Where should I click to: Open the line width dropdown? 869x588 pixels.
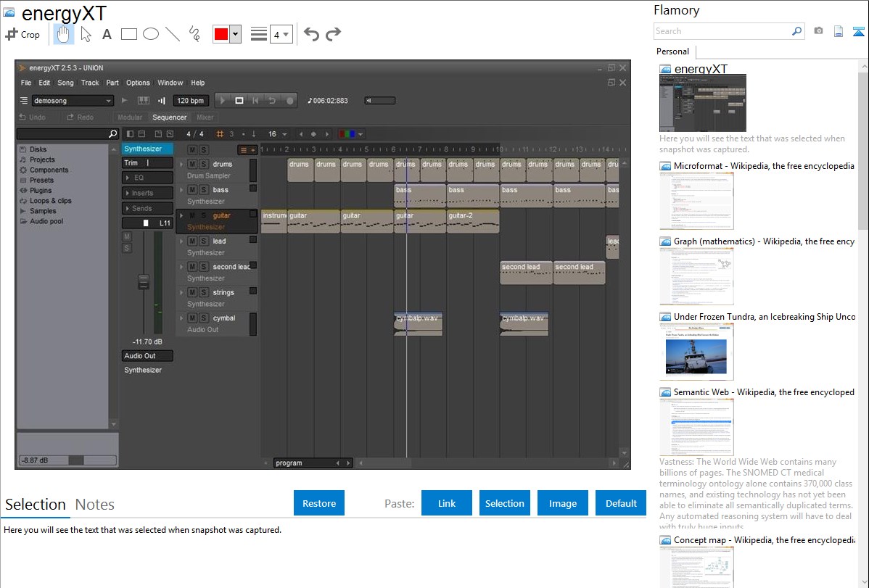281,34
